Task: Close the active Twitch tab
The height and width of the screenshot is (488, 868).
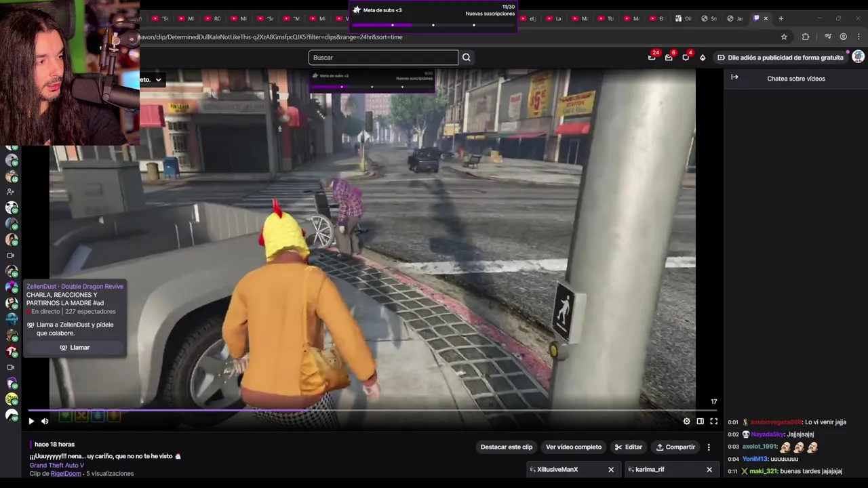Action: 766,18
